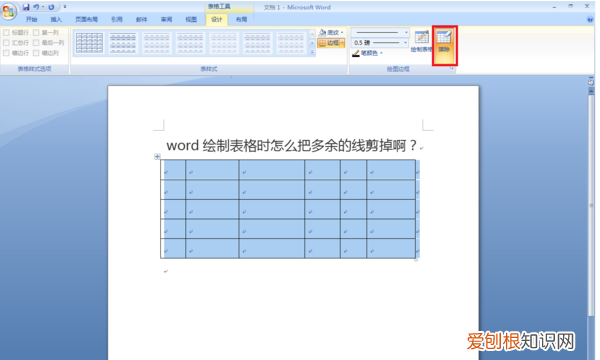Apply the third table style thumbnail
The image size is (600, 360).
click(157, 42)
